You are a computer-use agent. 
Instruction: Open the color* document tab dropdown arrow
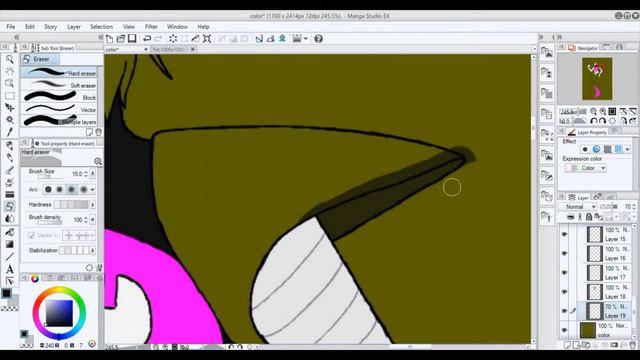[146, 49]
